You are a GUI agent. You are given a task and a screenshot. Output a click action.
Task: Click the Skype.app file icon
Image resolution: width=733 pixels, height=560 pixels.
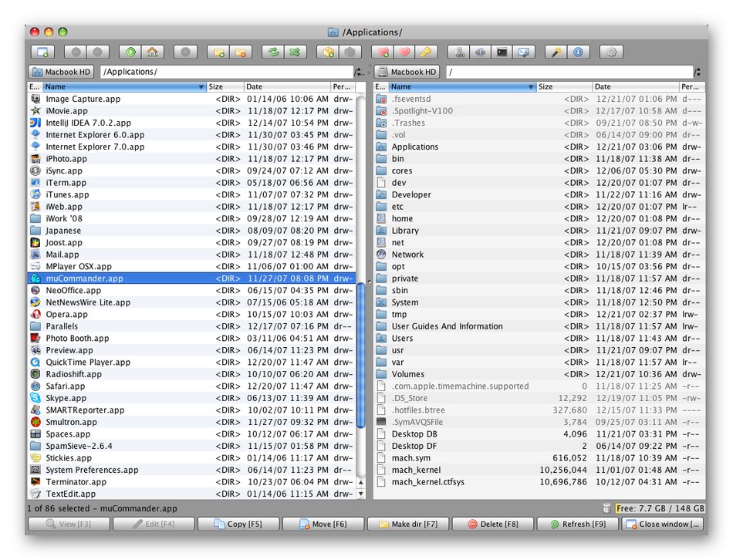tap(35, 398)
